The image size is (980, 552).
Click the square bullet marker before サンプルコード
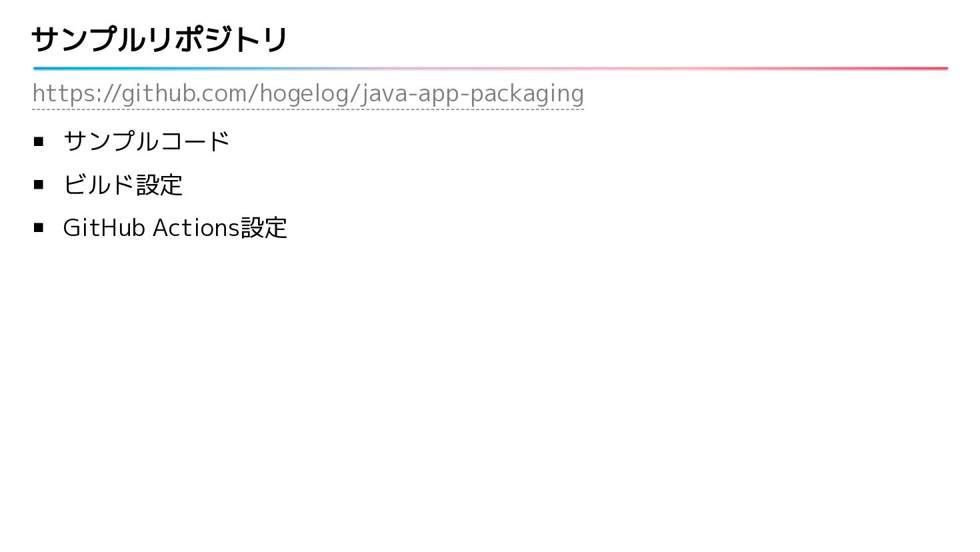[39, 141]
